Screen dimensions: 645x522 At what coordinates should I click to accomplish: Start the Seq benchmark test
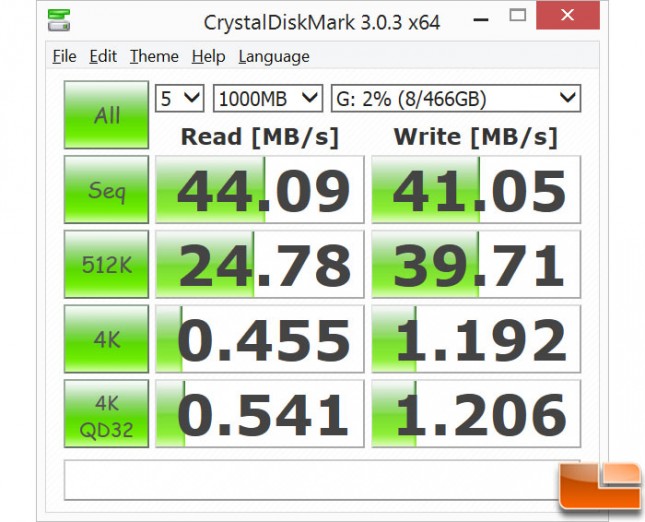coord(106,190)
